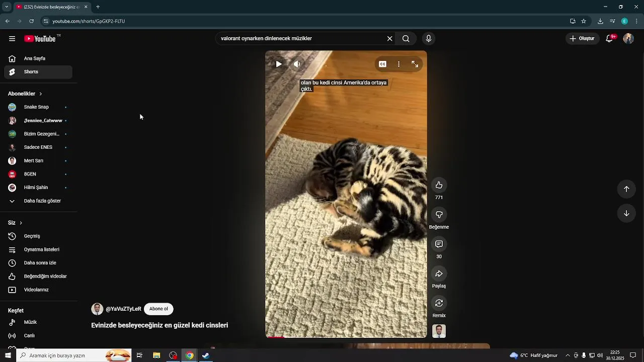Click the red video progress bar
Image resolution: width=644 pixels, height=362 pixels.
pos(346,337)
